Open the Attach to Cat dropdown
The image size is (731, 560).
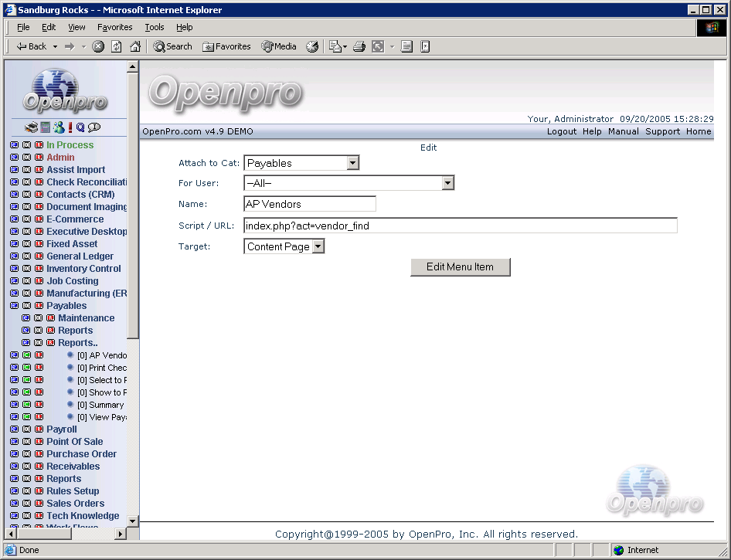click(x=352, y=163)
